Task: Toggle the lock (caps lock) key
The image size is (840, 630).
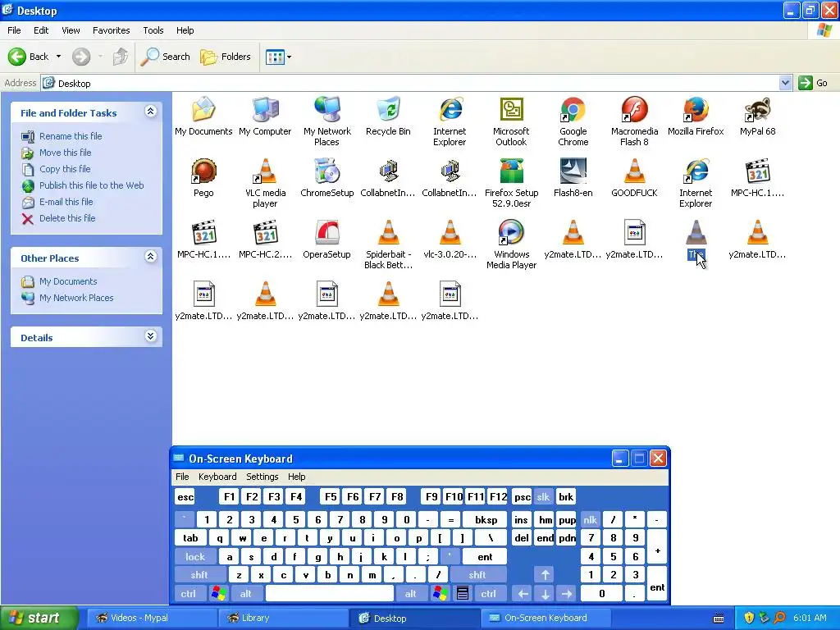Action: [x=195, y=557]
